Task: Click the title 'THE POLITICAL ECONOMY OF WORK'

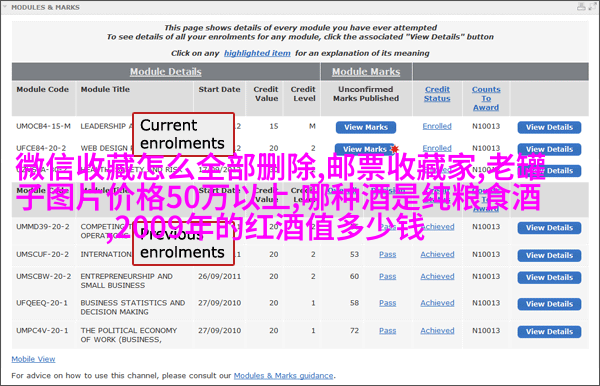Action: 129,335
